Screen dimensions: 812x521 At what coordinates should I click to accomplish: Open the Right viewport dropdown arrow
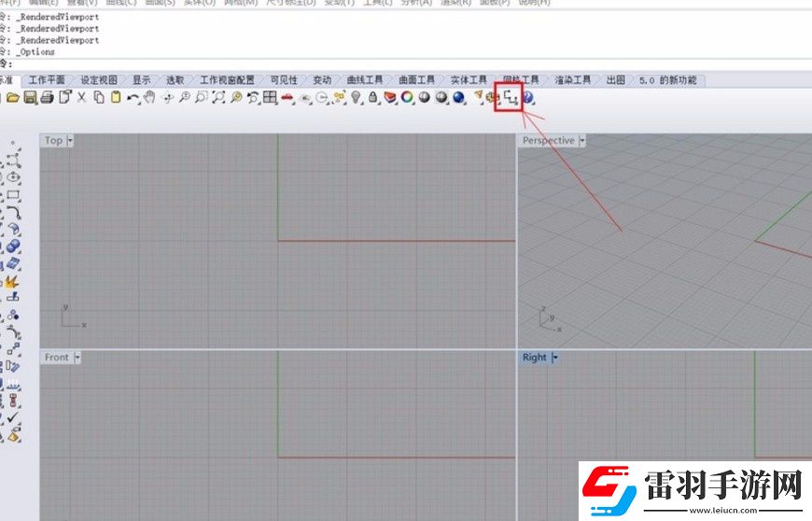click(554, 358)
